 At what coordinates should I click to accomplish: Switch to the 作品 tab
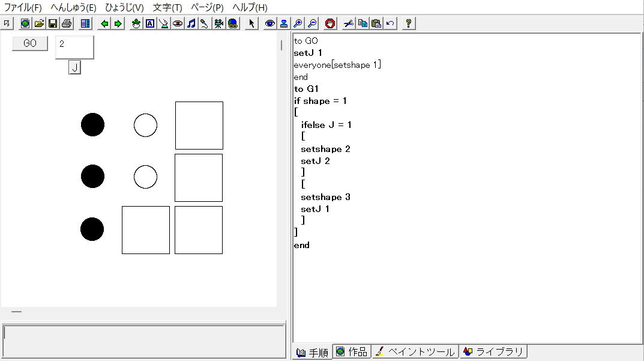point(352,352)
